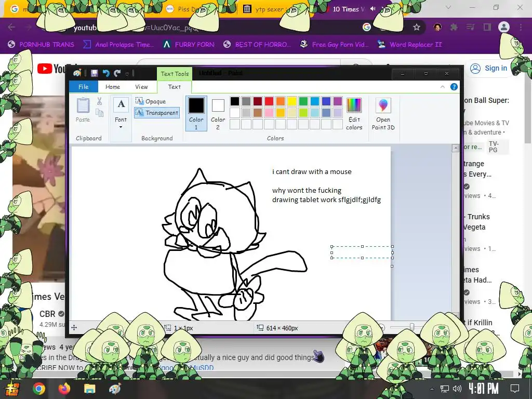Choose Opaque background option
This screenshot has height=399, width=532.
(x=151, y=101)
